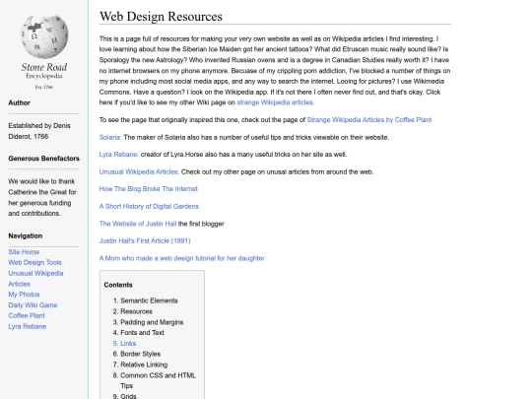This screenshot has height=399, width=532.
Task: Jump to Fonts and Text section
Action: point(142,333)
